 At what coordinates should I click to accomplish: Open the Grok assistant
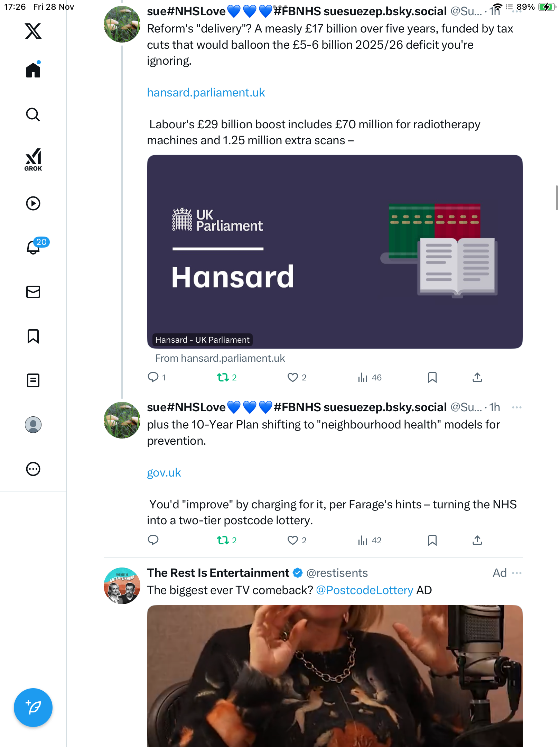point(33,159)
